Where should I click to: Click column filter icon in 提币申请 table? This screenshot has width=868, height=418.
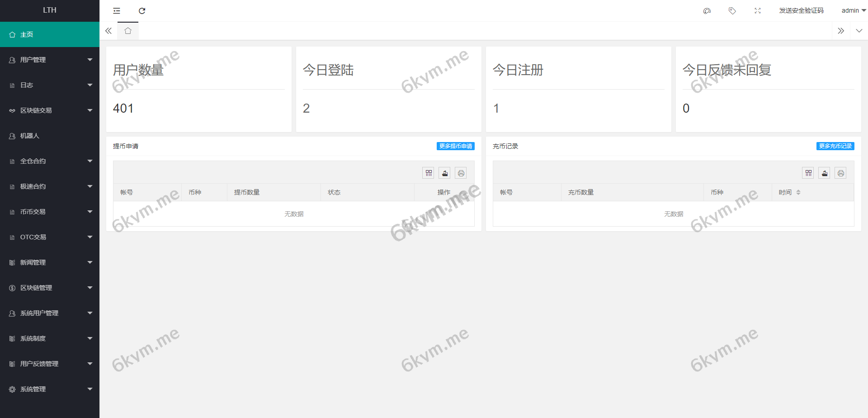click(x=429, y=173)
